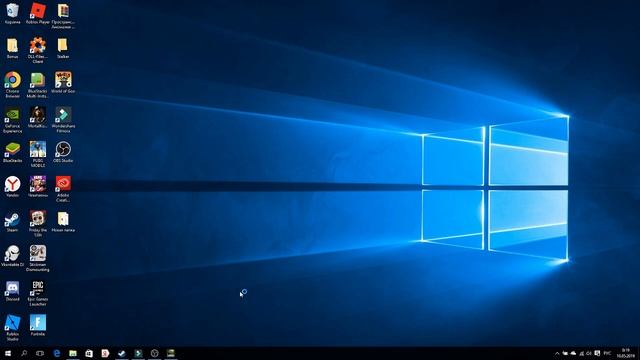Image resolution: width=640 pixels, height=360 pixels.
Task: Select the DLL-Files Client shortcut
Action: (x=38, y=51)
